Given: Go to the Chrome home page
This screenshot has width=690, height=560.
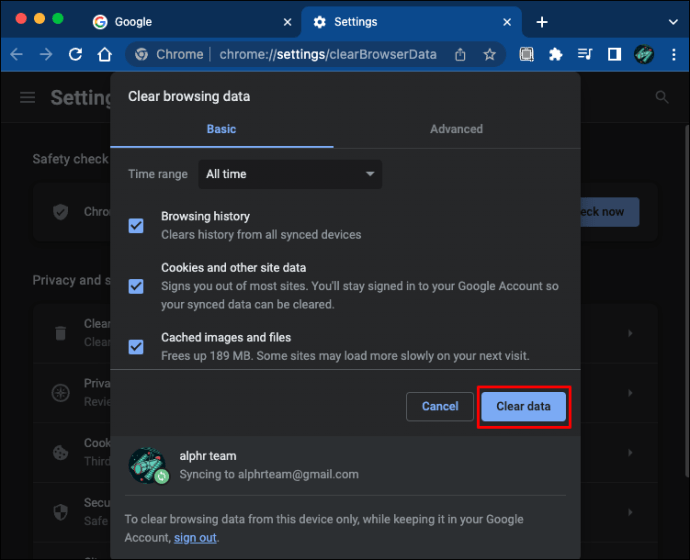Looking at the screenshot, I should coord(105,54).
